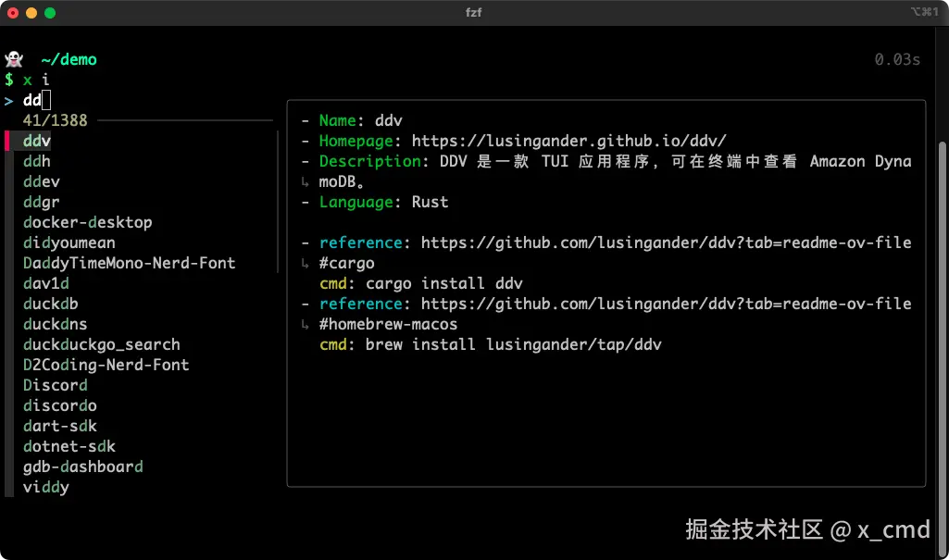Select the 'duckdb' list entry
The height and width of the screenshot is (560, 949).
click(x=51, y=304)
